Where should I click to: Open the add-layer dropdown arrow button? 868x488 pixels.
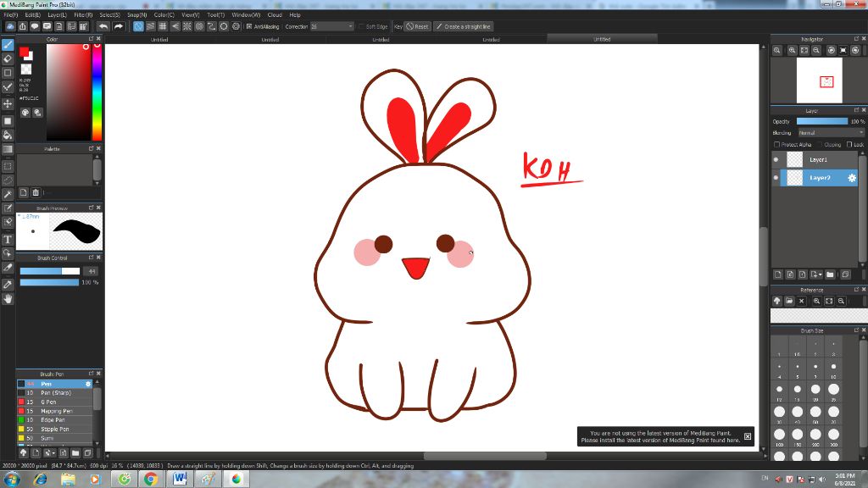[x=816, y=274]
